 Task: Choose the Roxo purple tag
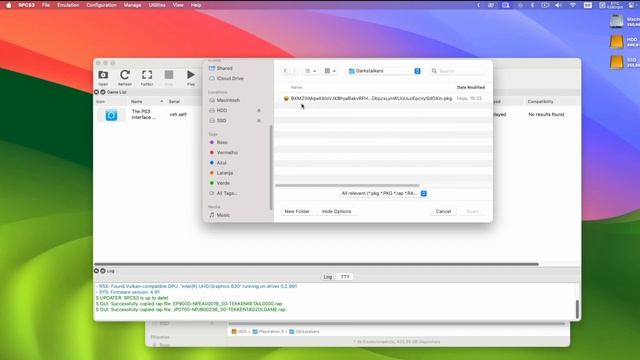click(x=222, y=142)
